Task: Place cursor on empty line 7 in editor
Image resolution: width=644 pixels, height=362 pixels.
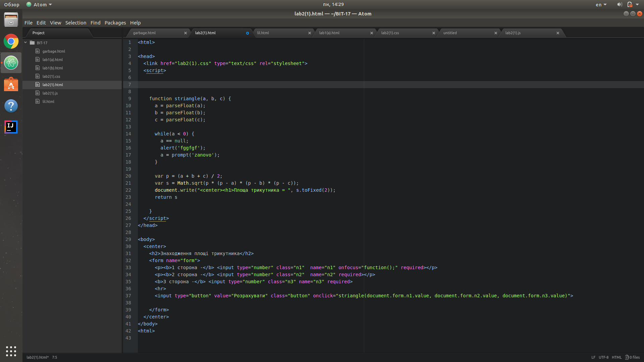Action: (x=391, y=84)
